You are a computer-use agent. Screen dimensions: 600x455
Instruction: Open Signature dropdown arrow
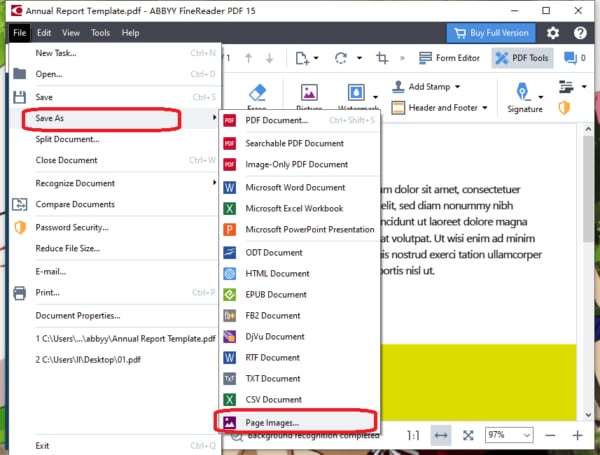coord(540,97)
